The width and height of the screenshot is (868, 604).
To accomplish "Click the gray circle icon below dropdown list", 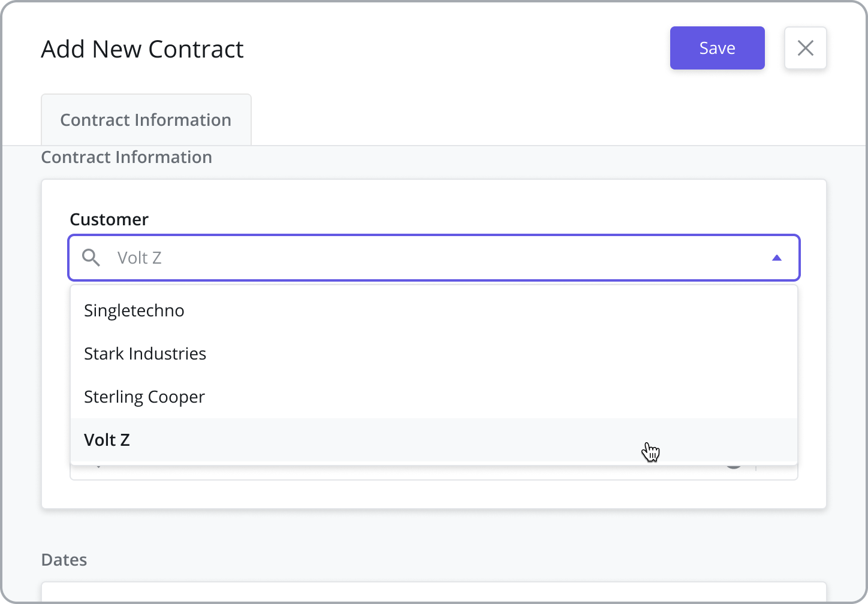I will click(x=734, y=465).
